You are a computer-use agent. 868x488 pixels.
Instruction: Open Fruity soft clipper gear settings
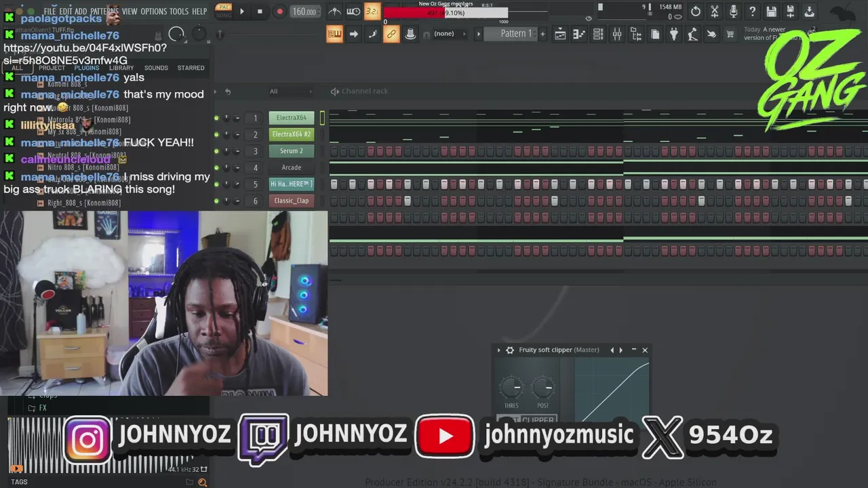pos(510,350)
